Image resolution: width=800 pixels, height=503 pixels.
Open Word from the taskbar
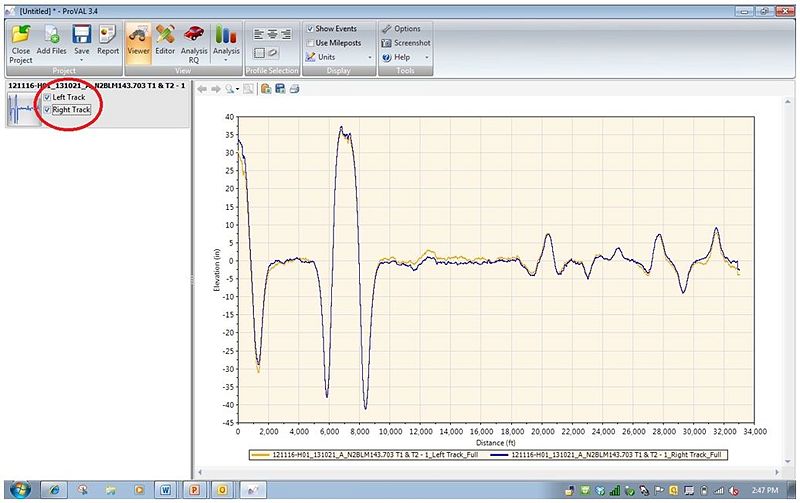(166, 490)
